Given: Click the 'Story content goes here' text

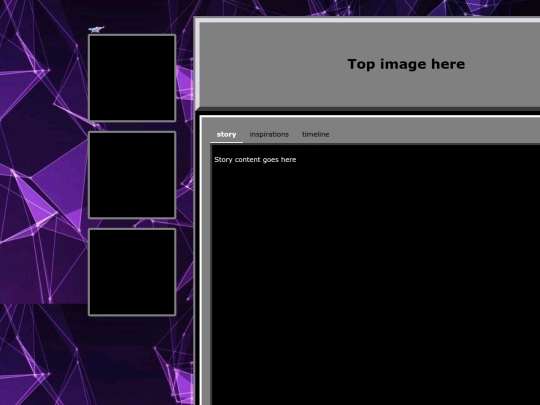Looking at the screenshot, I should (x=255, y=160).
